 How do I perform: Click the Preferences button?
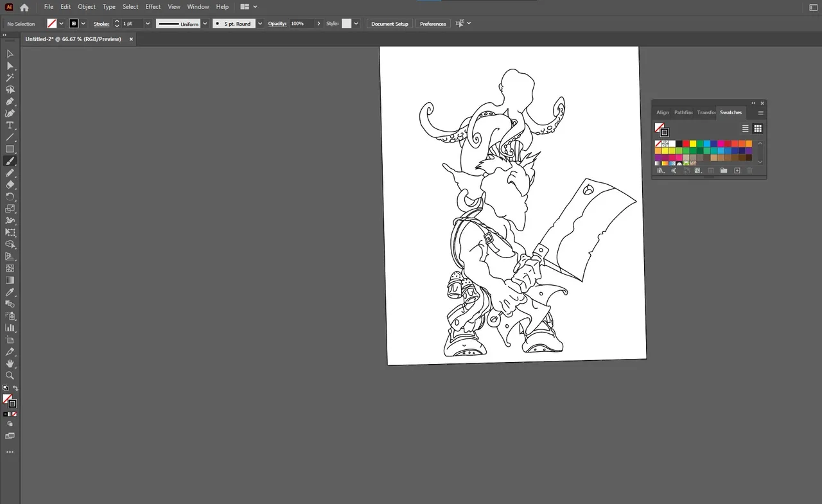(x=433, y=24)
